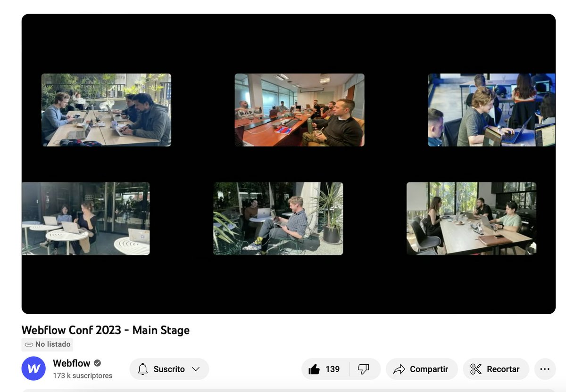Open the three-dot more actions menu

pos(545,369)
